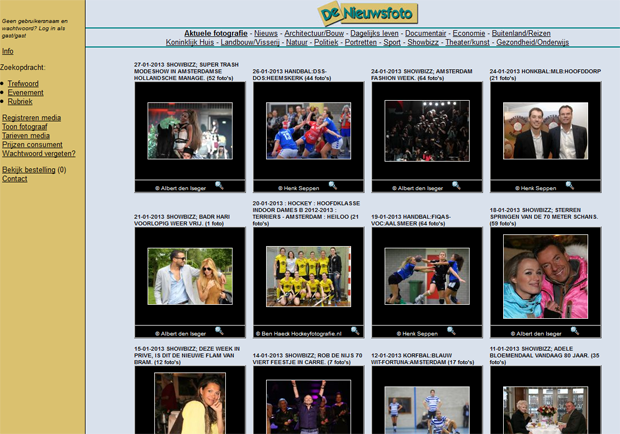Open Bekijk bestelling link

(x=28, y=170)
